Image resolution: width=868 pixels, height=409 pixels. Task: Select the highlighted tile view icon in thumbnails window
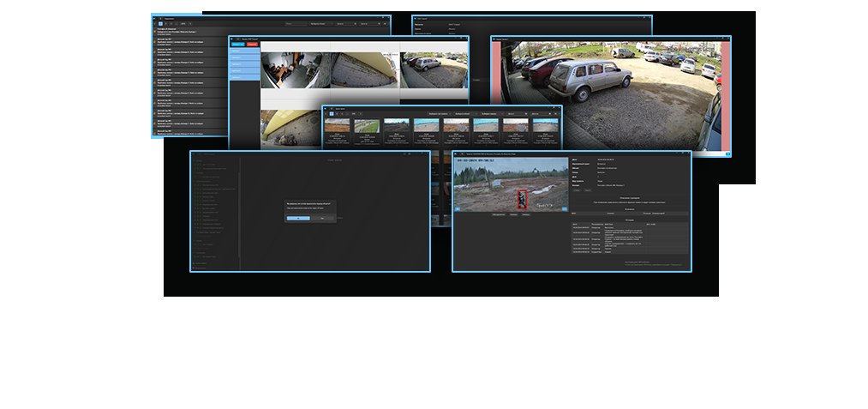click(332, 113)
